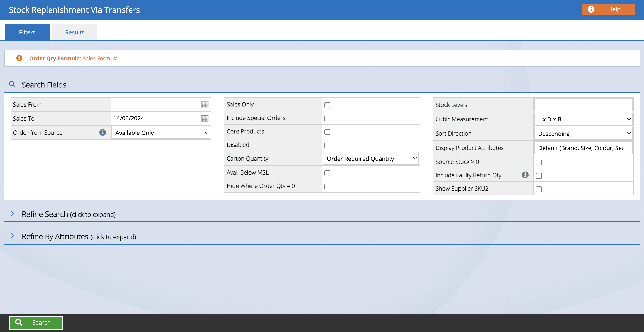Tick the Core Products checkbox
Screen dimensions: 644x332
pos(327,132)
